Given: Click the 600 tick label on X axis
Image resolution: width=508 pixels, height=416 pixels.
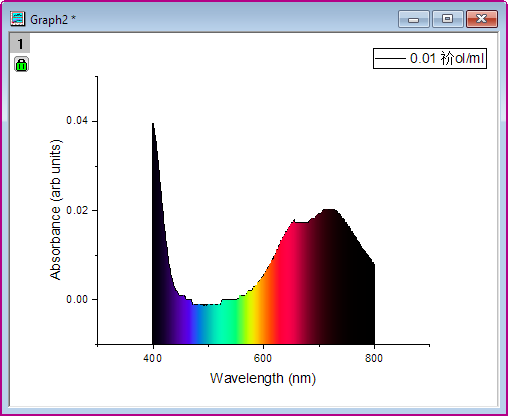Looking at the screenshot, I should tap(263, 358).
